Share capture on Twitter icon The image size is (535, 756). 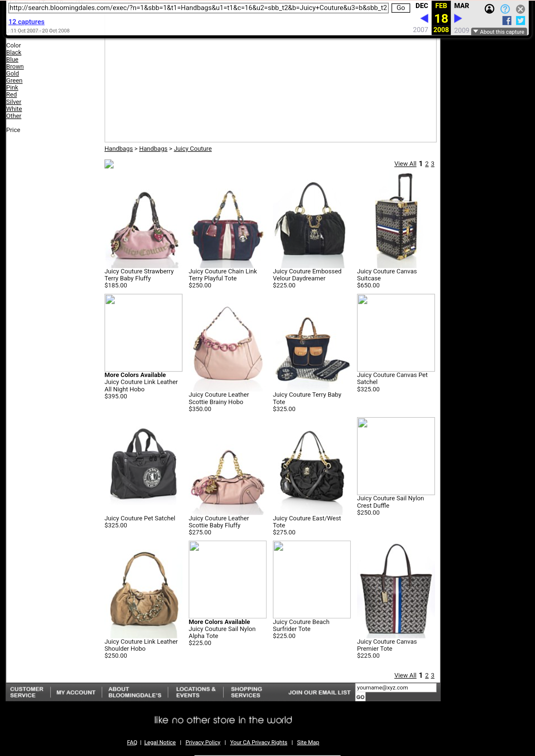[x=520, y=21]
